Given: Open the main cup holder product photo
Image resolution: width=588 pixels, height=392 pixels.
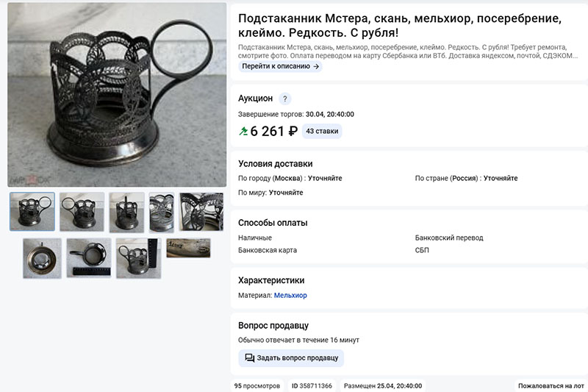Looking at the screenshot, I should tap(117, 95).
